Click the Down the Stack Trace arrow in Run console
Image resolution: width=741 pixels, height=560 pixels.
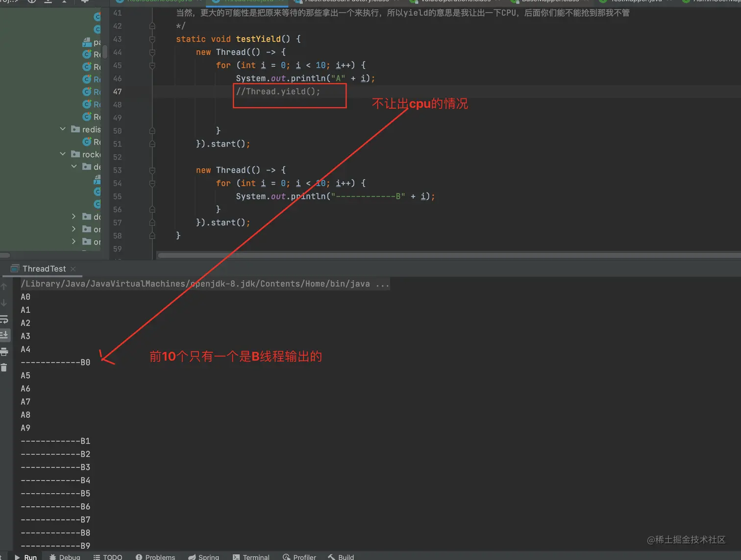[4, 303]
